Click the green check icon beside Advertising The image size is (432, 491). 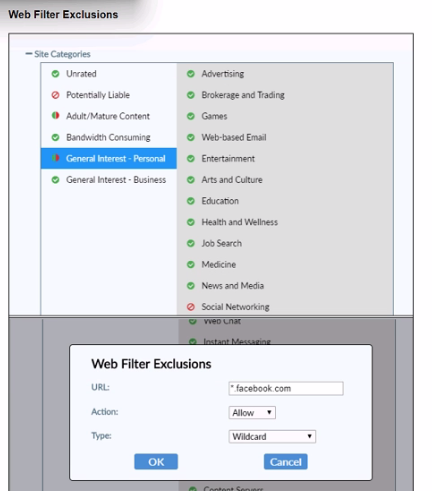191,74
